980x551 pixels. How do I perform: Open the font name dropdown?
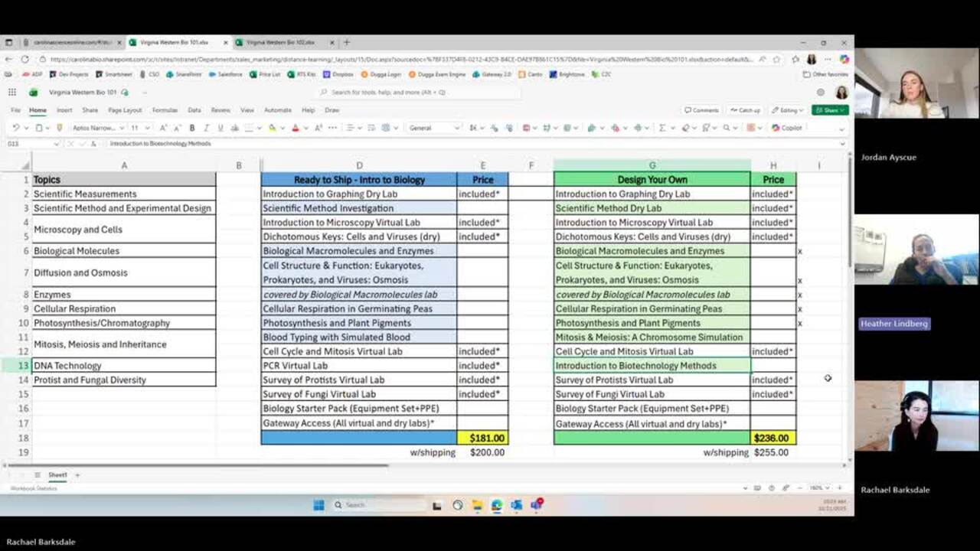click(x=96, y=128)
